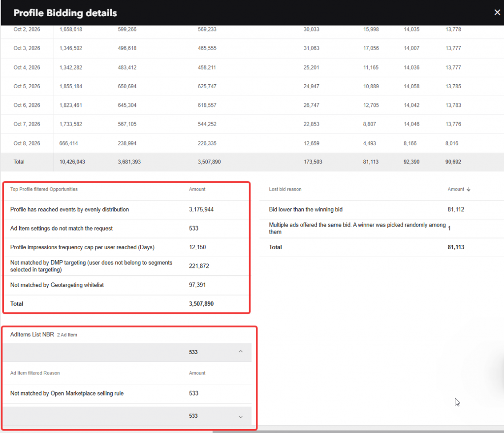This screenshot has height=433, width=504.
Task: Click the 92,390 total value
Action: pos(411,162)
